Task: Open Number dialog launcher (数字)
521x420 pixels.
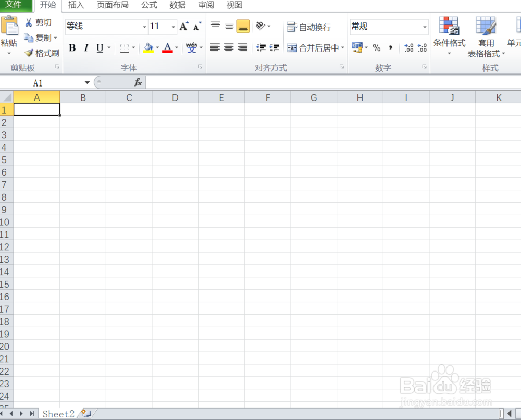Action: [x=424, y=67]
